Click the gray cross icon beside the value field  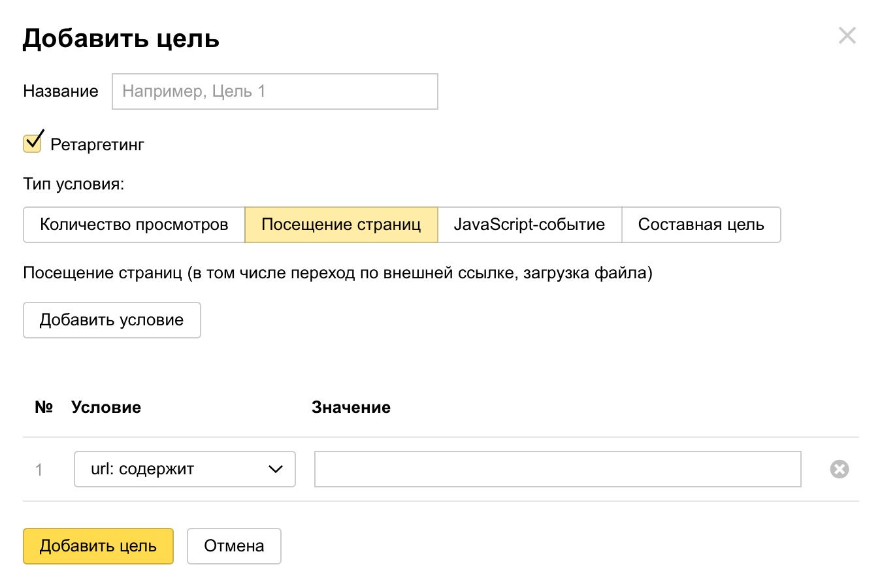click(x=839, y=468)
